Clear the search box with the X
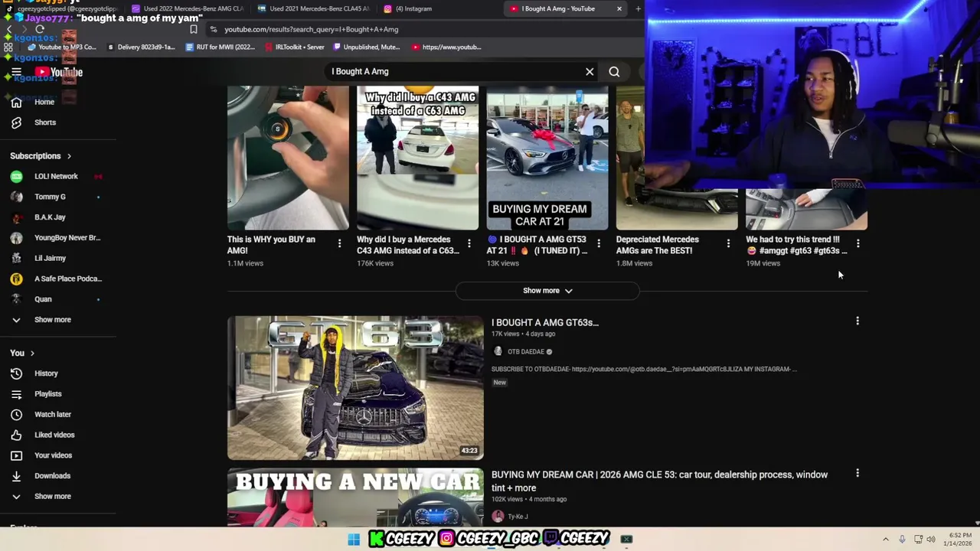The height and width of the screenshot is (551, 980). point(590,71)
